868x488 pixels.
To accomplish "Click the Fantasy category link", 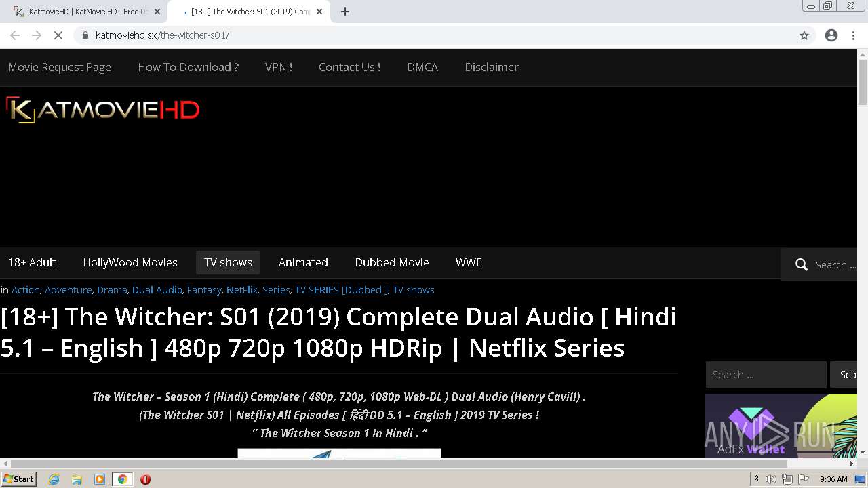I will [x=204, y=290].
